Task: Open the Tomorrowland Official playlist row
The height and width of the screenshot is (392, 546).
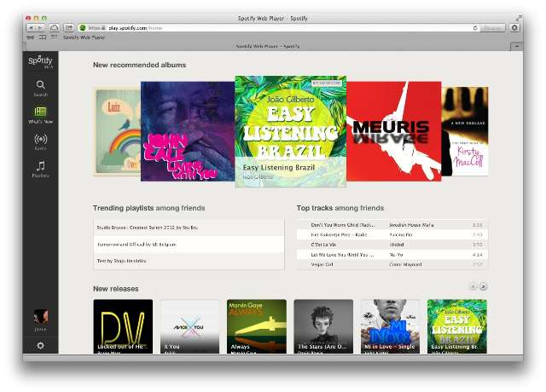Action: tap(189, 245)
